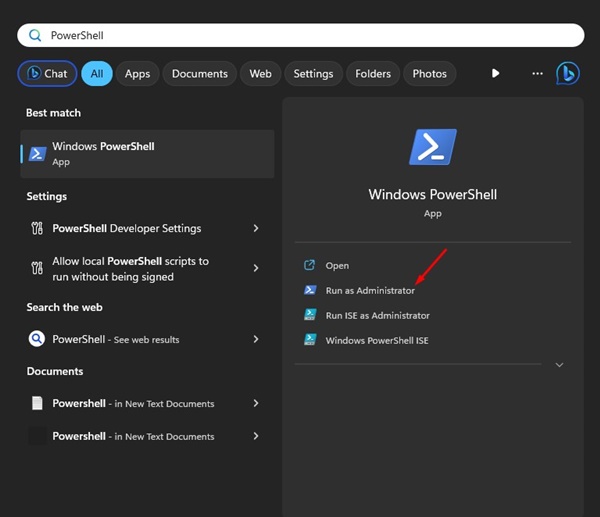Click the tools icon beside PowerShell Developer Settings
600x517 pixels.
point(37,228)
